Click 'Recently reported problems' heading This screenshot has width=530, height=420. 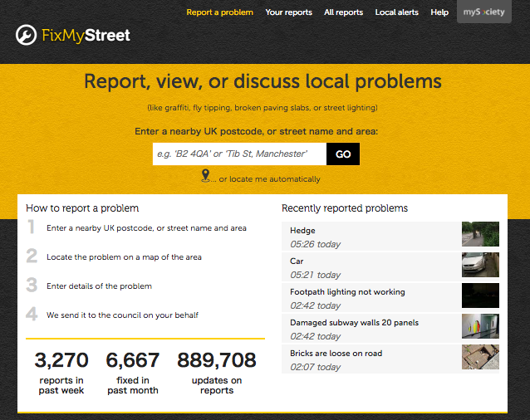click(345, 208)
